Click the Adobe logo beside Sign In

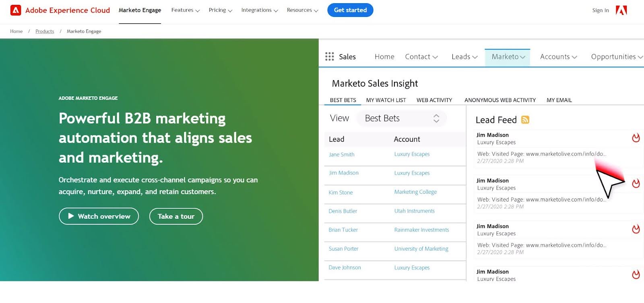[x=621, y=10]
